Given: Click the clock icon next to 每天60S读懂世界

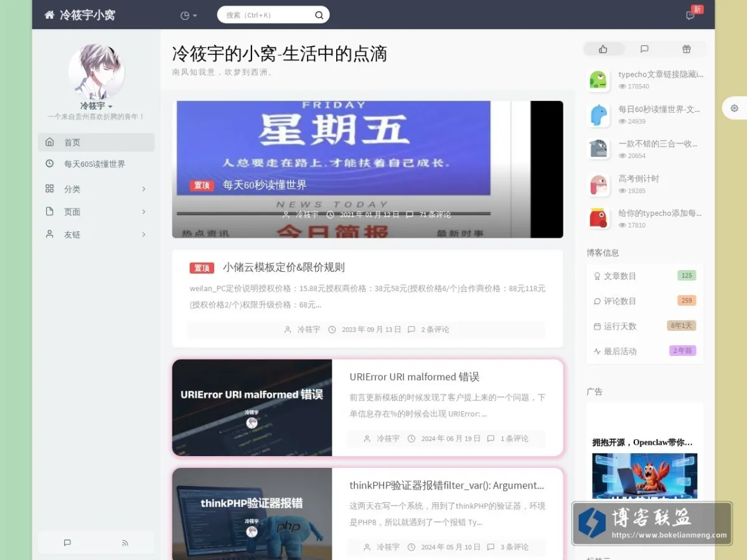Looking at the screenshot, I should 50,164.
